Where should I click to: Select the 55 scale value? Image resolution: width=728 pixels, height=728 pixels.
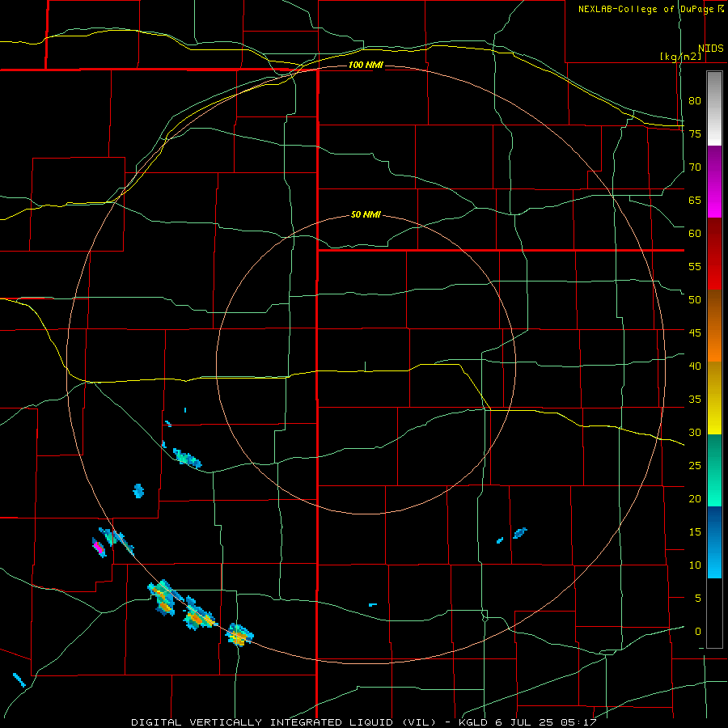pyautogui.click(x=695, y=267)
